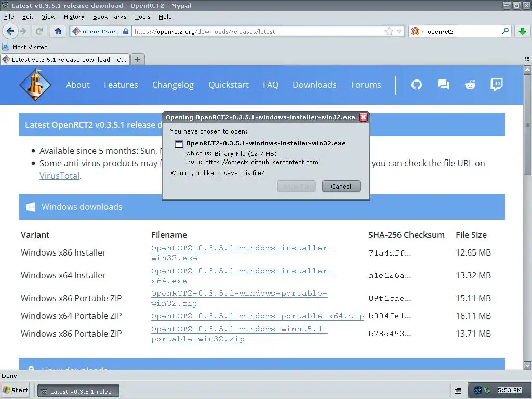Image resolution: width=532 pixels, height=399 pixels.
Task: Open the Edit menu
Action: coord(28,17)
